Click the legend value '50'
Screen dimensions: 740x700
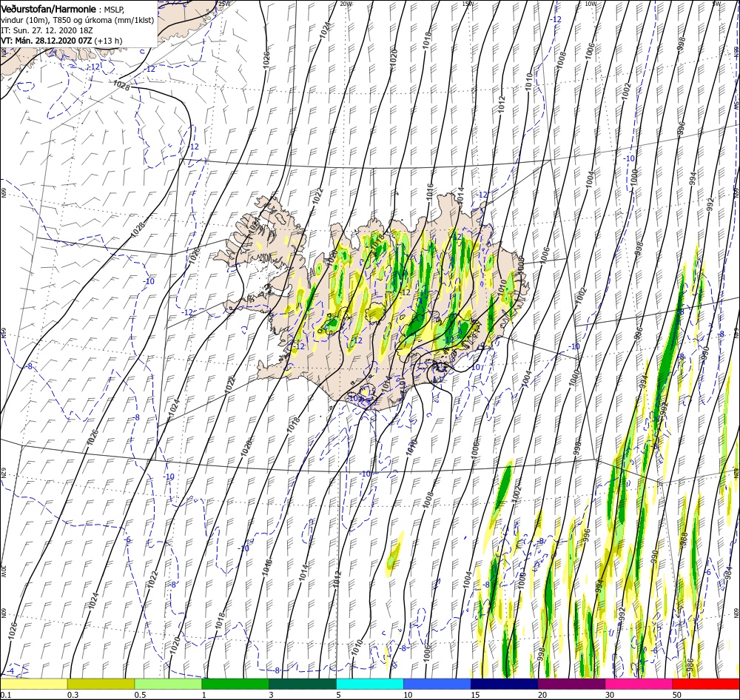(x=677, y=694)
